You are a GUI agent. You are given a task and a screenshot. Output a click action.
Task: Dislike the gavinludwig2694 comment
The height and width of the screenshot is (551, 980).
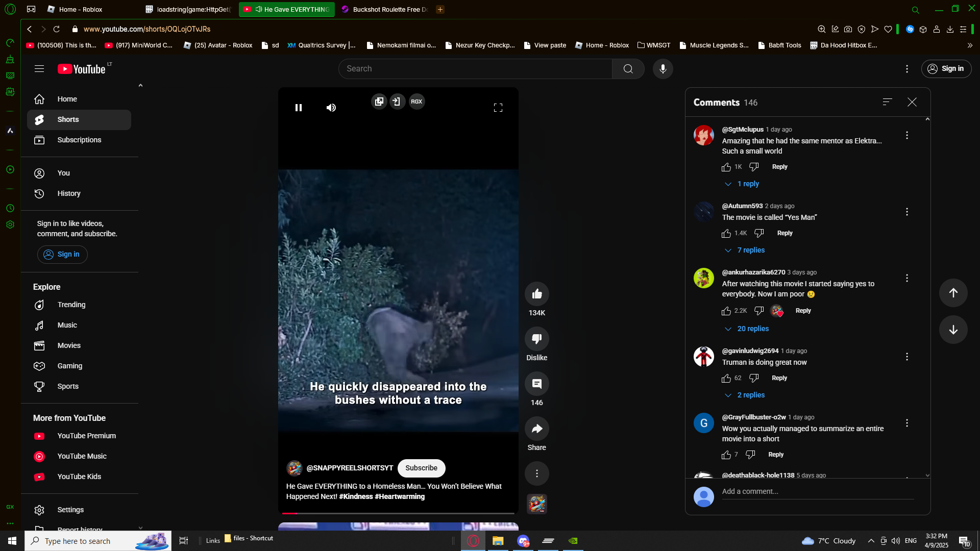754,378
